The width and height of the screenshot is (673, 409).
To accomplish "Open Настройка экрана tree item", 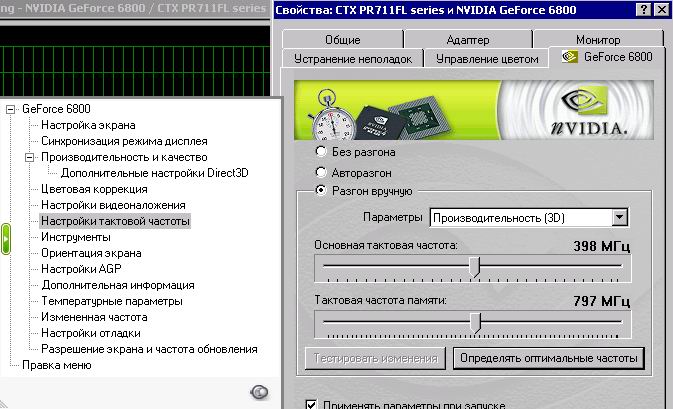I will [x=88, y=125].
